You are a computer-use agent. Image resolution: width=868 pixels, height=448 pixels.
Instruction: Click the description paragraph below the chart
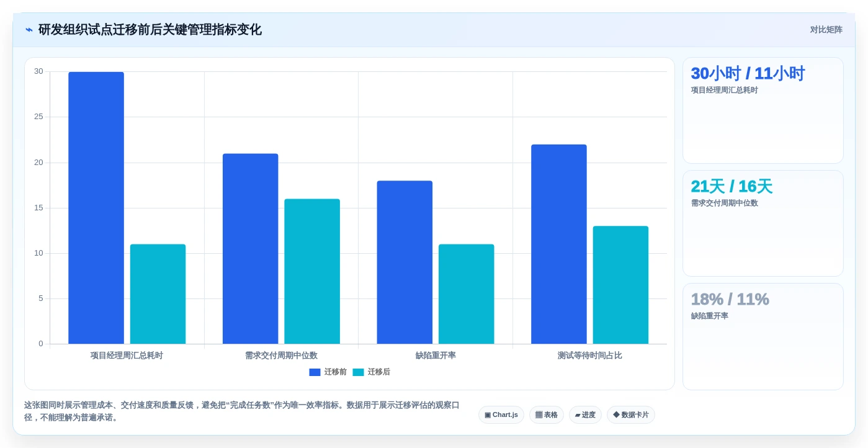tap(242, 411)
